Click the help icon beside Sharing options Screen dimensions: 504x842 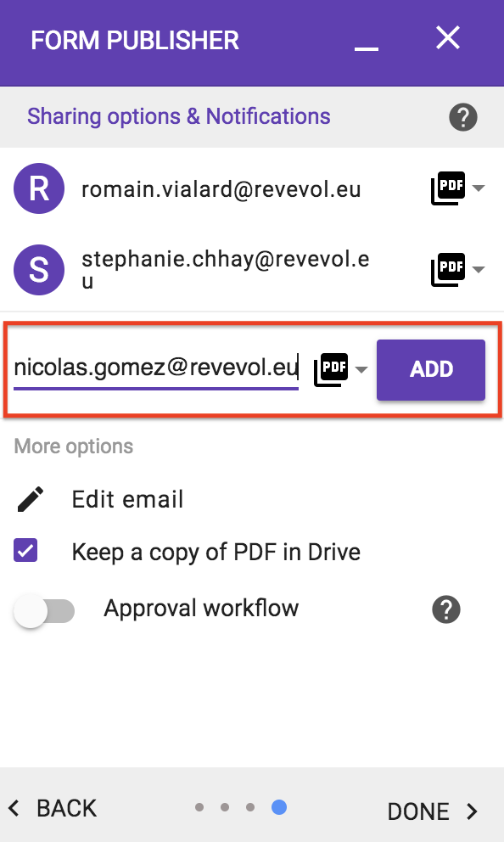[x=462, y=117]
